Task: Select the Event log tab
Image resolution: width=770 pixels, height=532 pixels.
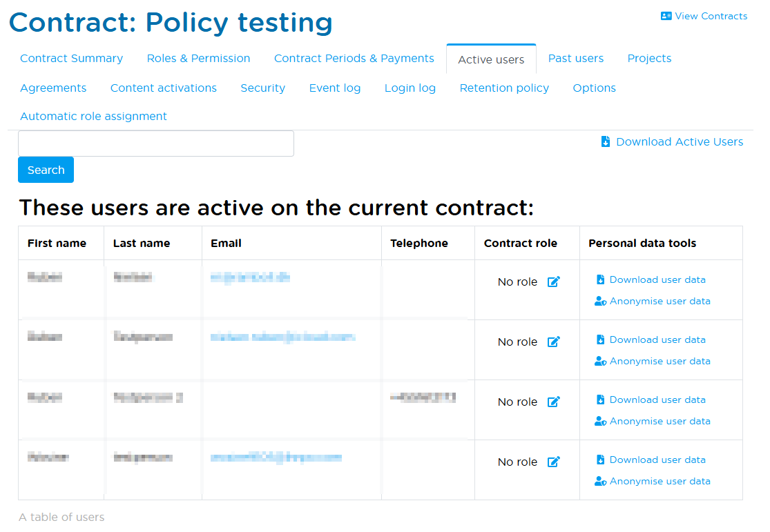Action: [334, 88]
